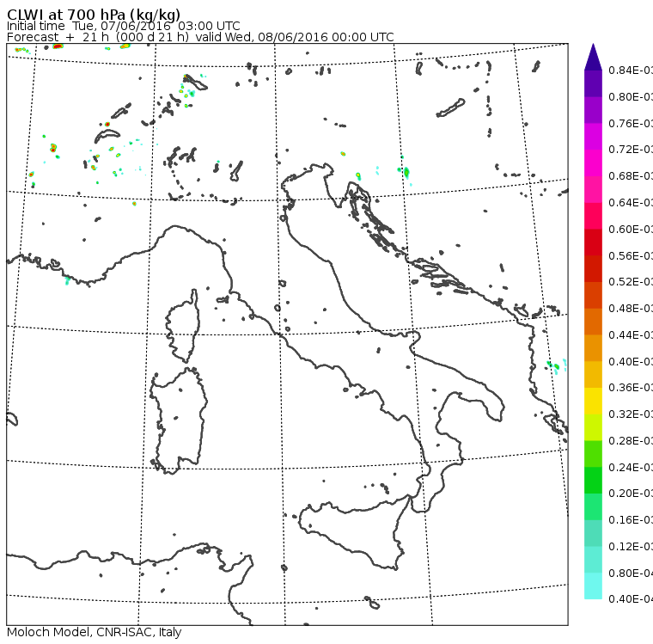653x644 pixels.
Task: Select the 0.76E-03 scale label
Action: 631,123
